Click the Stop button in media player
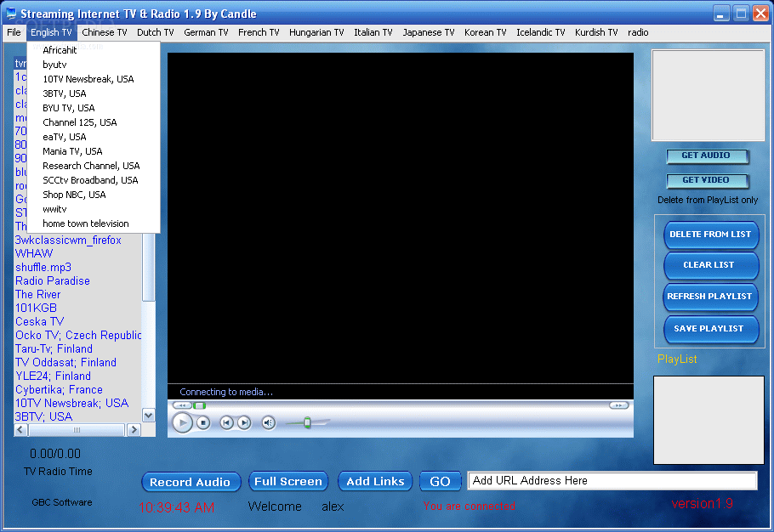The height and width of the screenshot is (532, 774). pyautogui.click(x=203, y=422)
